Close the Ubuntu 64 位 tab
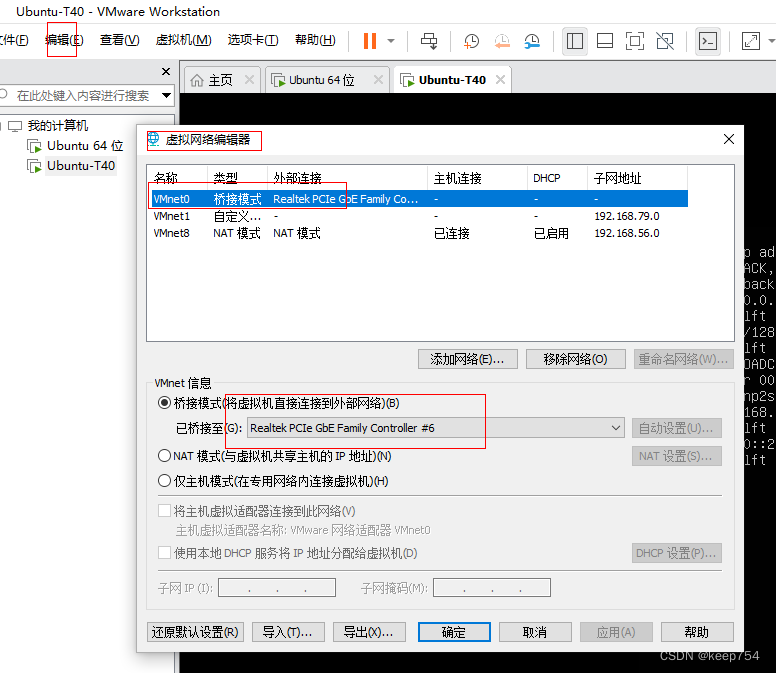The width and height of the screenshot is (776, 673). point(378,80)
